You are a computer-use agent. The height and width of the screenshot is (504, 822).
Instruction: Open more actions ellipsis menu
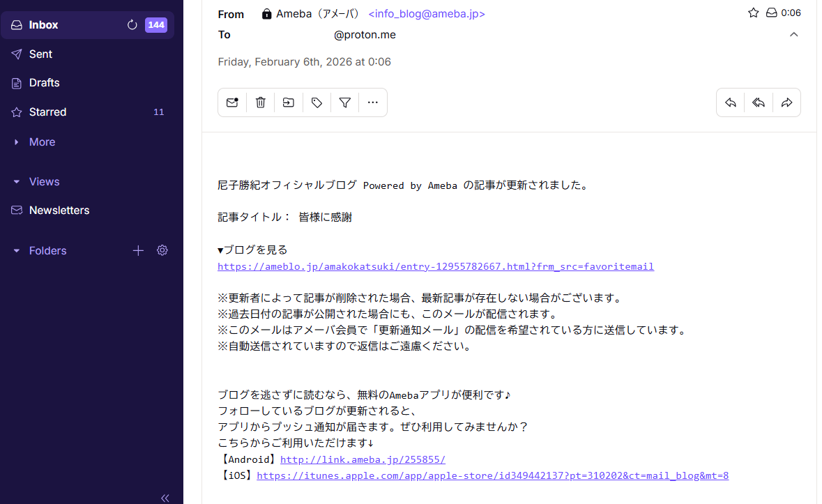(x=373, y=102)
